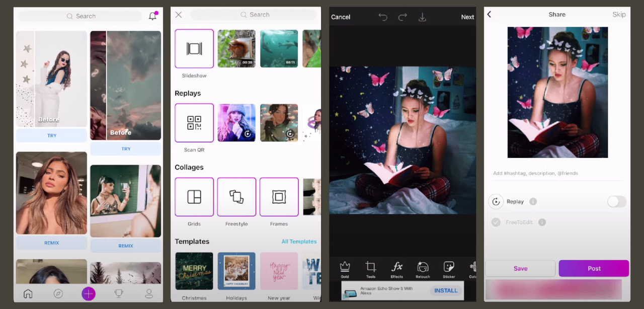Click Cancel in the editor
644x309 pixels.
[x=341, y=17]
